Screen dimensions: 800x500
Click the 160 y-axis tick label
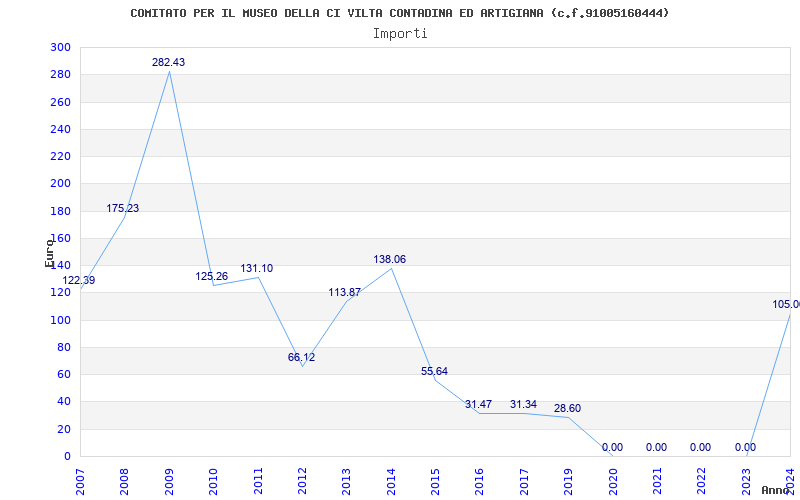[x=61, y=238]
